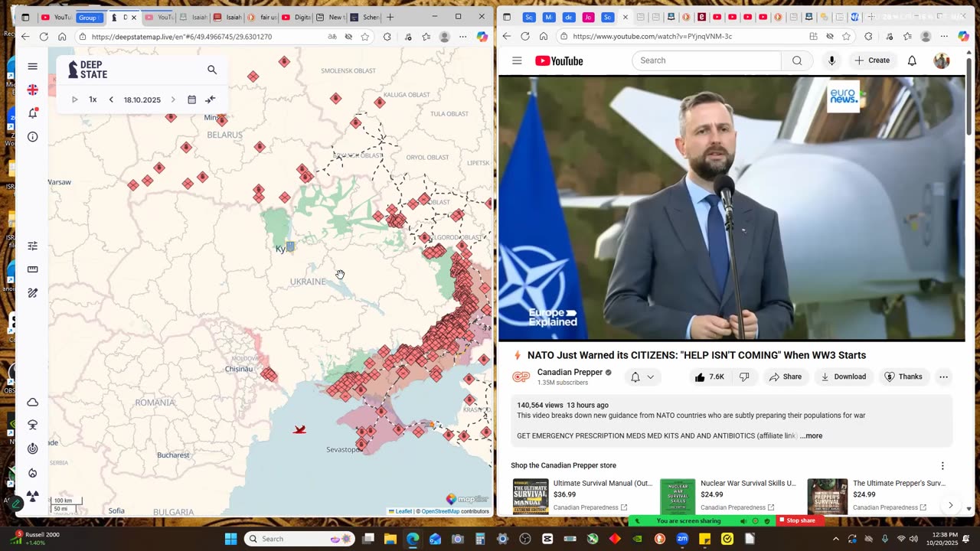Click the Windows taskbar search box
Image resolution: width=980 pixels, height=551 pixels.
[x=299, y=539]
